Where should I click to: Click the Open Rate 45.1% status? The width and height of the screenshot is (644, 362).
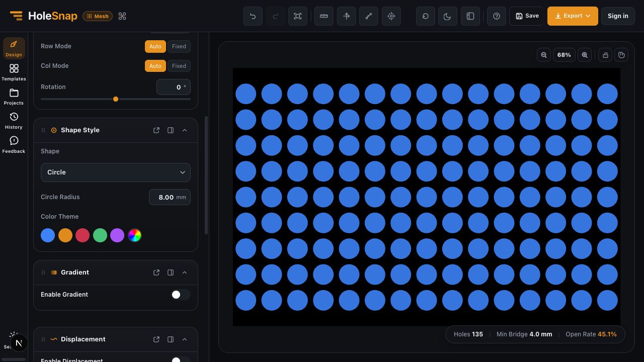tap(591, 334)
